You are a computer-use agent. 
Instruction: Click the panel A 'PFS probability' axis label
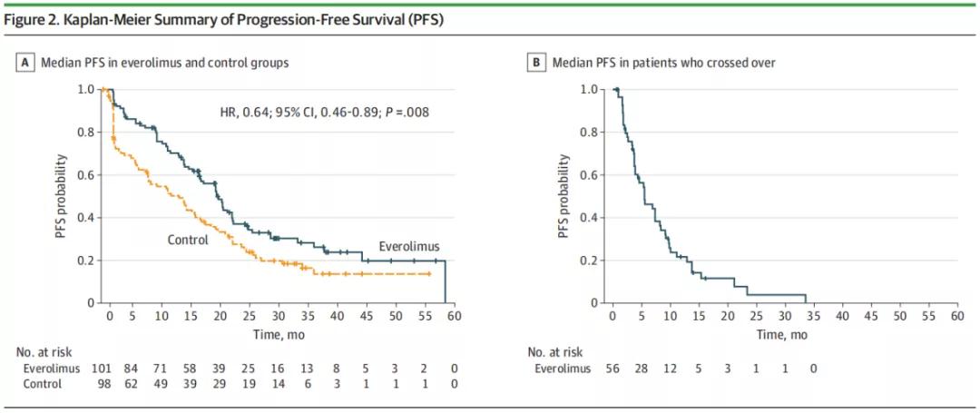[x=62, y=196]
